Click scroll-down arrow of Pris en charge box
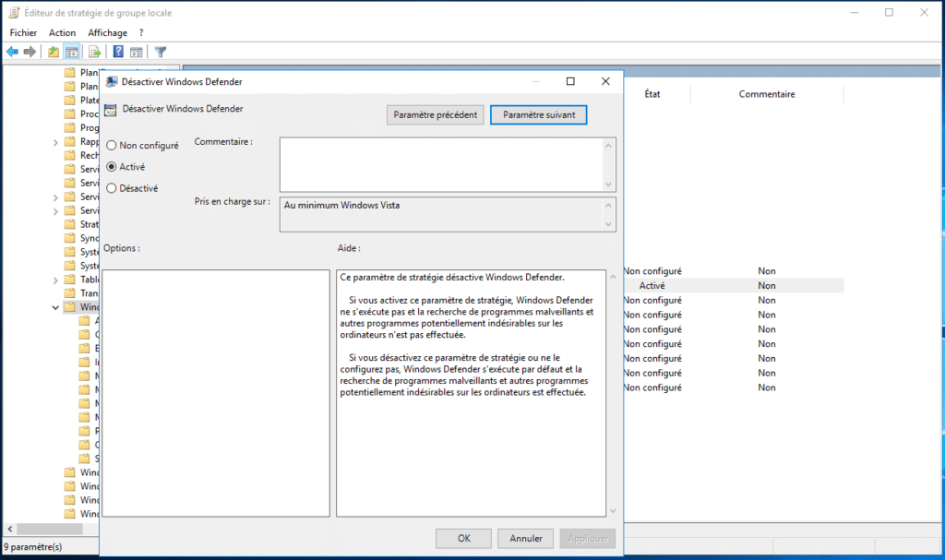Screen dimensions: 945x560 [608, 224]
